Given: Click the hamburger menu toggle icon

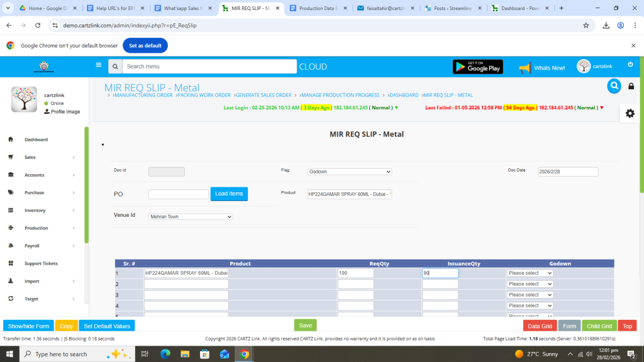Looking at the screenshot, I should 98,65.
